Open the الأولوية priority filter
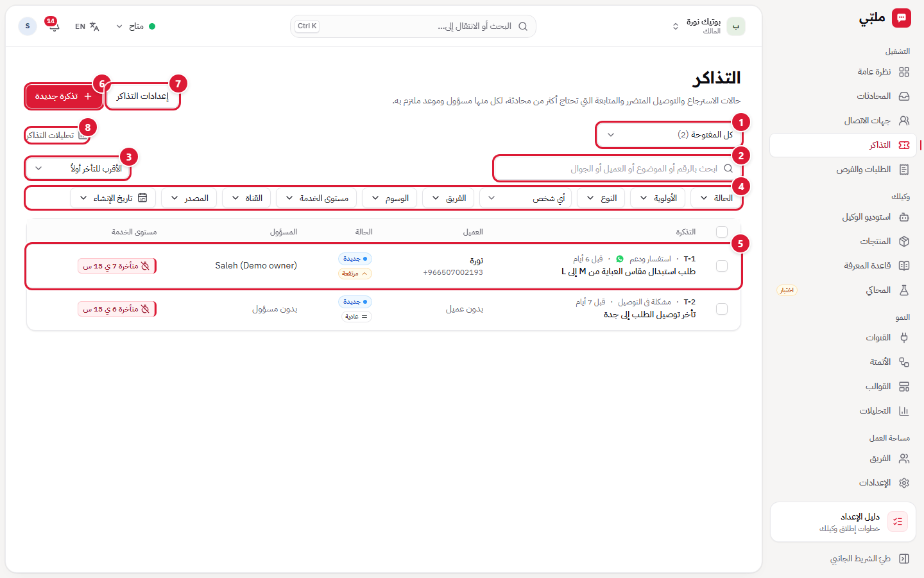924x578 pixels. coord(658,198)
